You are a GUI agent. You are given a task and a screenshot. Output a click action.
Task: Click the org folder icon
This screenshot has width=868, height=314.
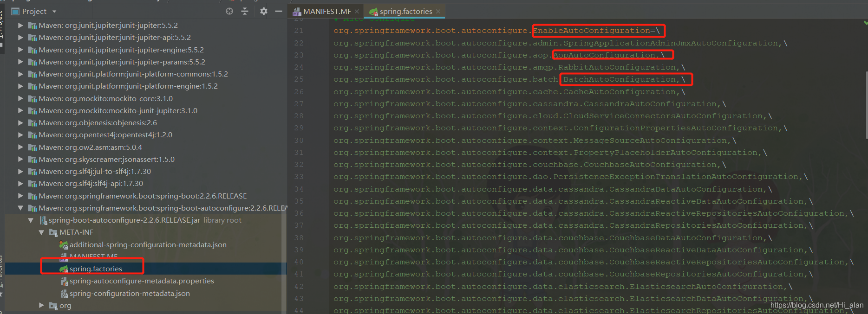click(x=53, y=305)
